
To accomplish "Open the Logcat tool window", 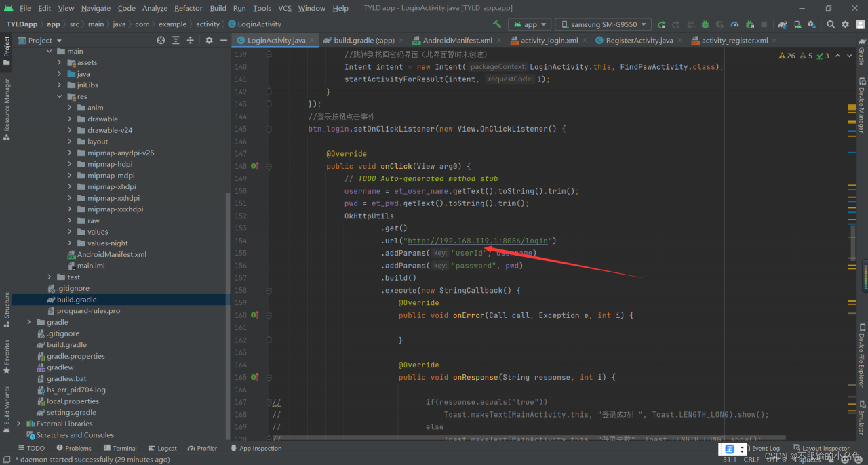I will pyautogui.click(x=162, y=448).
